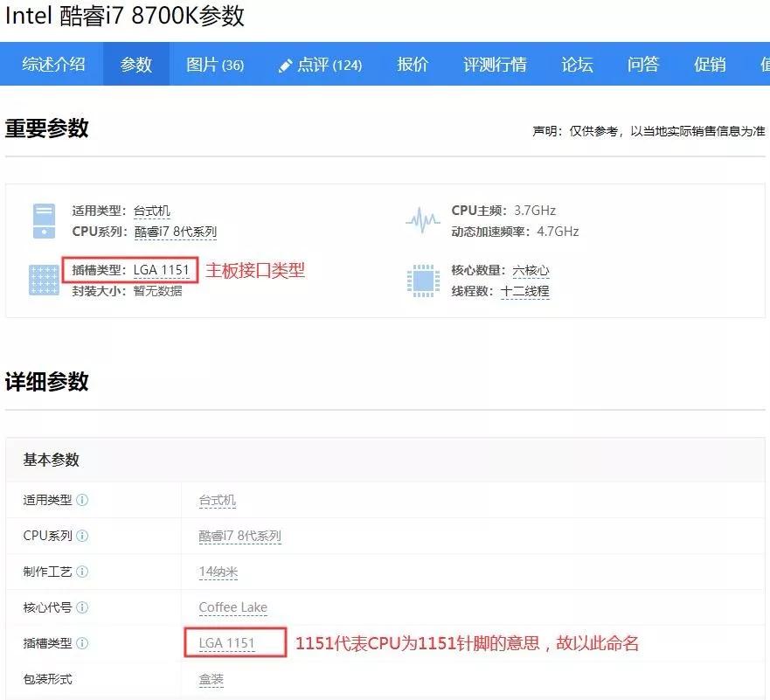
Task: Click the socket grid icon beside 插槽类型
Action: [x=43, y=281]
